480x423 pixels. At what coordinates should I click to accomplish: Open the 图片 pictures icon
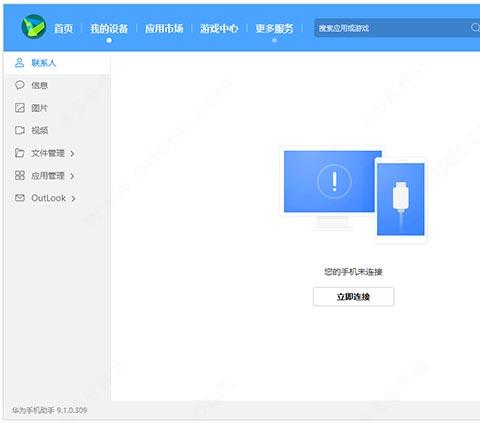[x=20, y=108]
